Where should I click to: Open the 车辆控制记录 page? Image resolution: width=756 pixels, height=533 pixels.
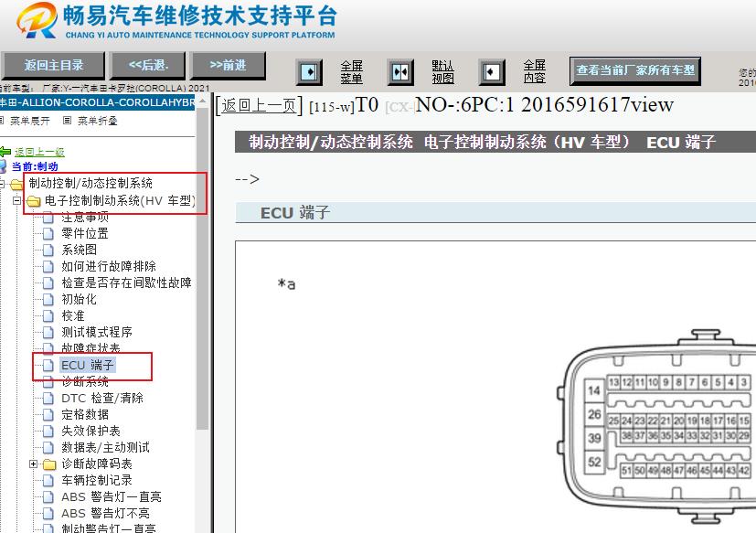[x=97, y=480]
